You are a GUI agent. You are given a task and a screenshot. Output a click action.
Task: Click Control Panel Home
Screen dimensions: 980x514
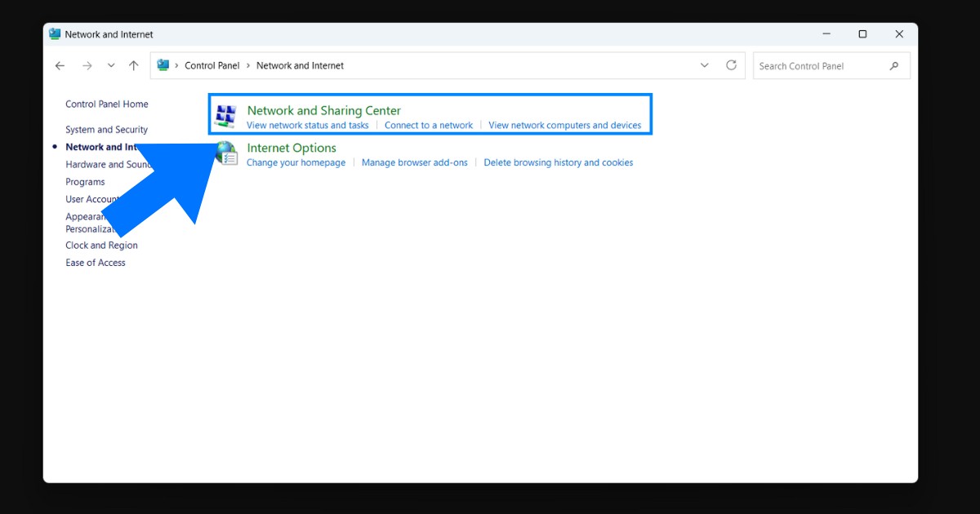[x=107, y=104]
